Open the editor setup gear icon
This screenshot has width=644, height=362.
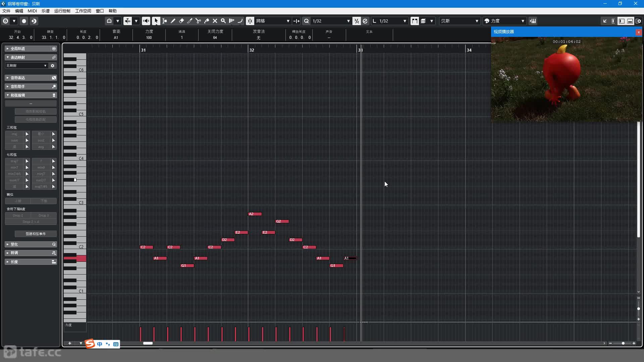tap(639, 21)
